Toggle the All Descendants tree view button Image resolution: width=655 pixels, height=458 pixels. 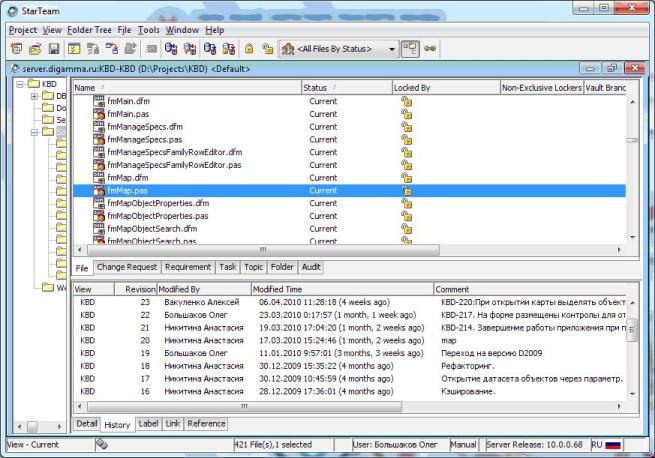click(410, 49)
